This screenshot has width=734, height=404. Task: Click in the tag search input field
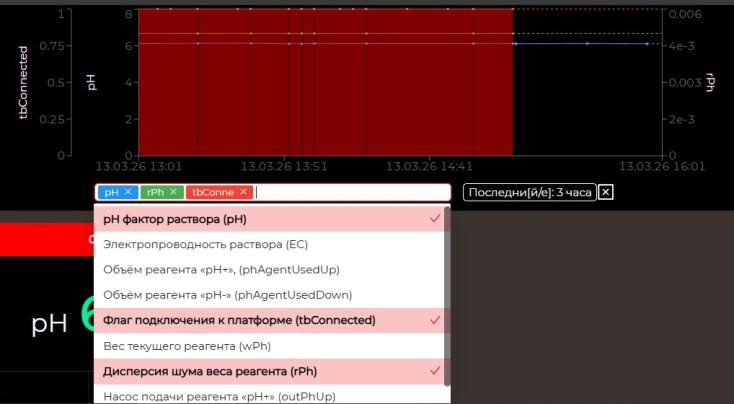(x=350, y=192)
